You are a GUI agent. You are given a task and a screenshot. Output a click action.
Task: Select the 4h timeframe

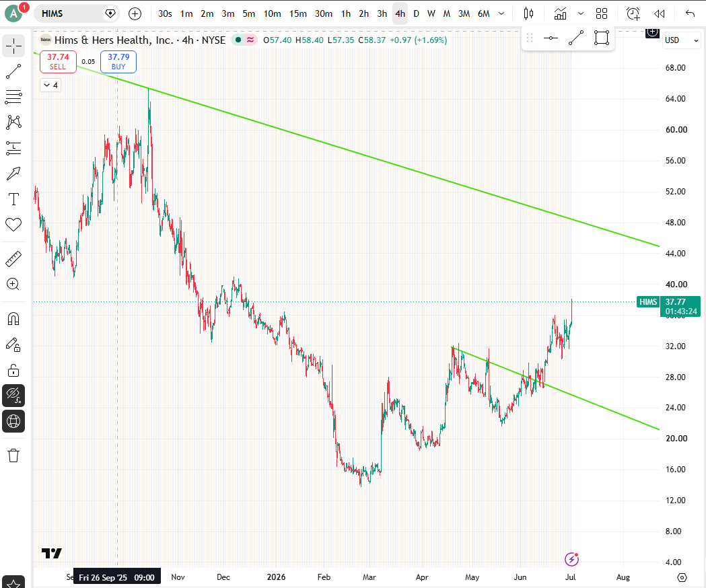400,13
